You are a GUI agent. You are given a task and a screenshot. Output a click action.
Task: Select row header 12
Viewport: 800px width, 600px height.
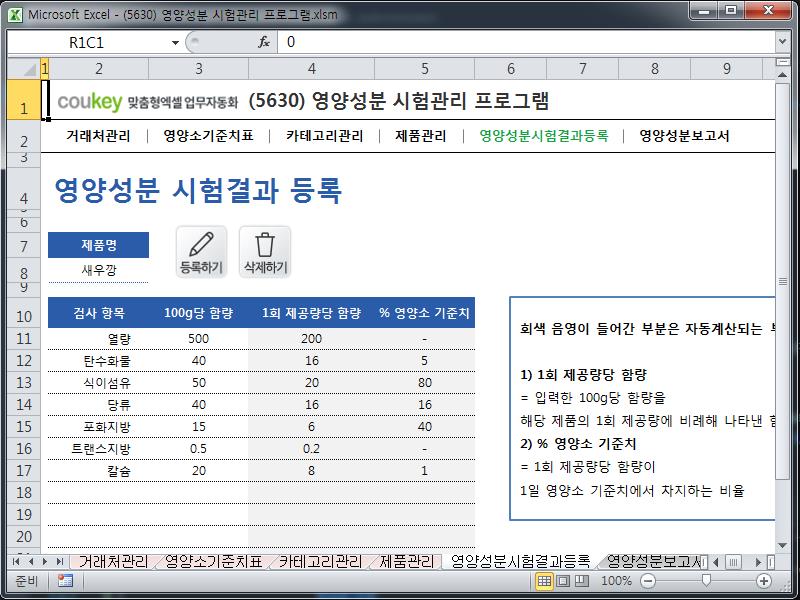23,361
